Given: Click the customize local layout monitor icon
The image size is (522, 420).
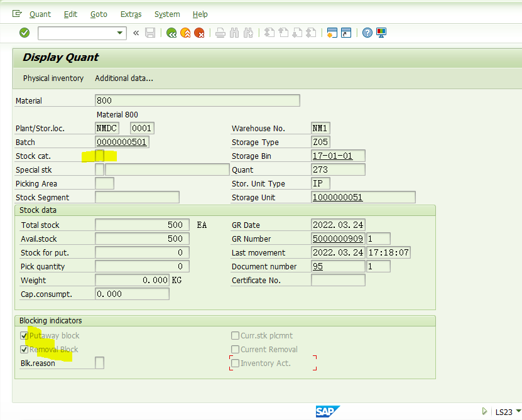Looking at the screenshot, I should point(381,33).
